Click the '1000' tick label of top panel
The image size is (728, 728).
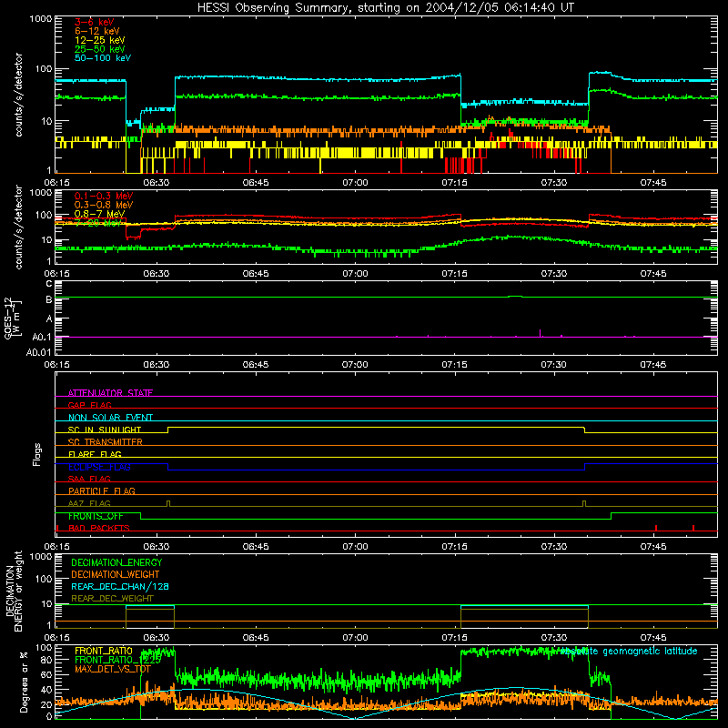coord(41,19)
